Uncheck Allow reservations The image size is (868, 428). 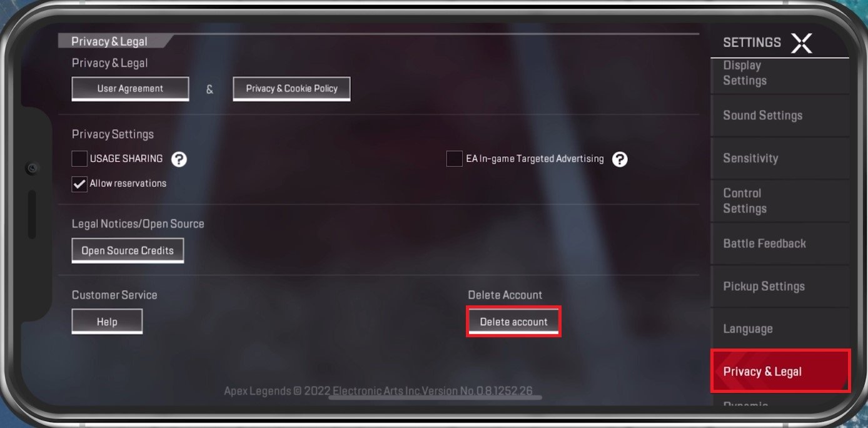point(79,184)
